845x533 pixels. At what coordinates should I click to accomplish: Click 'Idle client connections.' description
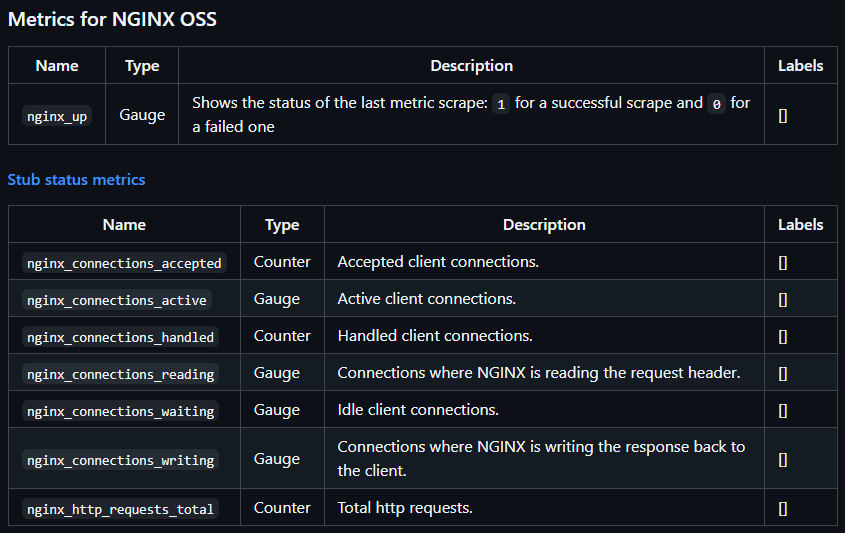pyautogui.click(x=418, y=410)
